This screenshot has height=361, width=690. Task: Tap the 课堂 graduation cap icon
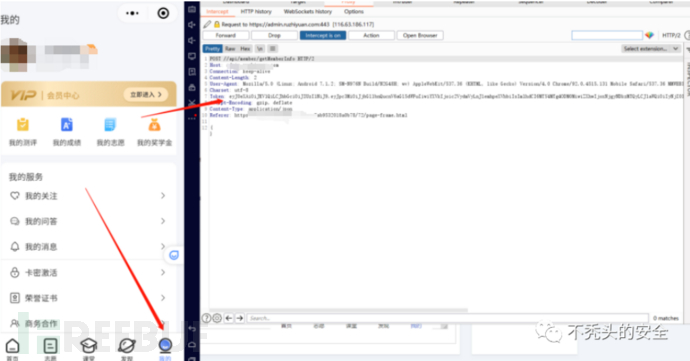[88, 346]
